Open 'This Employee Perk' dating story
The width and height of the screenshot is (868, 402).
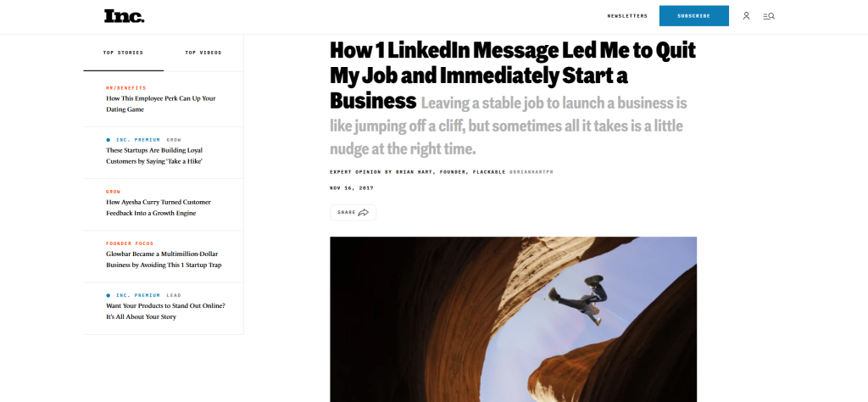(160, 103)
